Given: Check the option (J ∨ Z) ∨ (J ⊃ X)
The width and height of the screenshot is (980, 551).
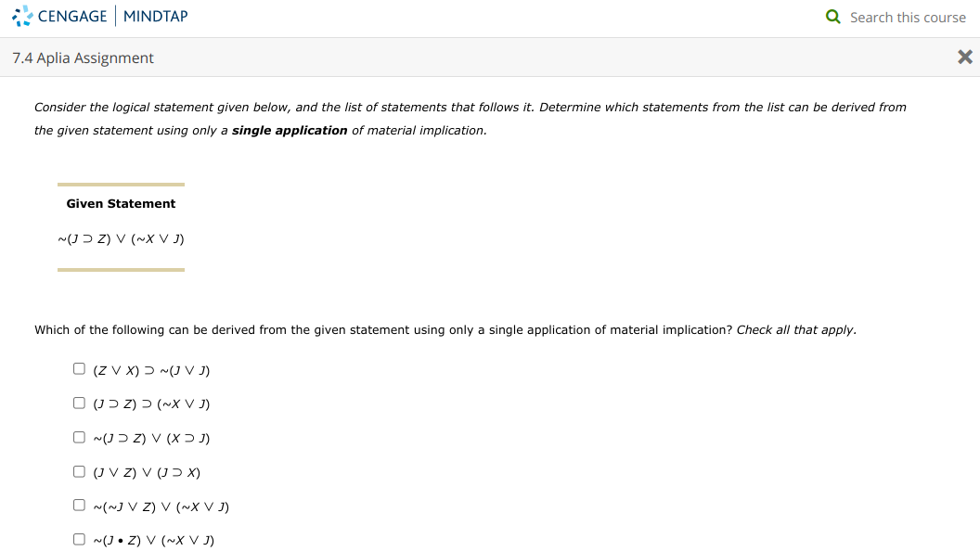Looking at the screenshot, I should [79, 470].
